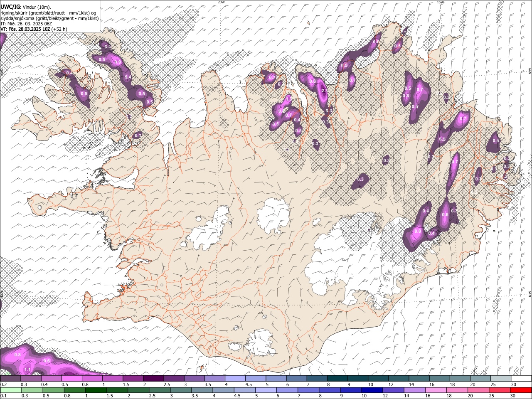Pick the dark blue lower swatch starting at 10
The width and height of the screenshot is (532, 399).
tap(372, 390)
